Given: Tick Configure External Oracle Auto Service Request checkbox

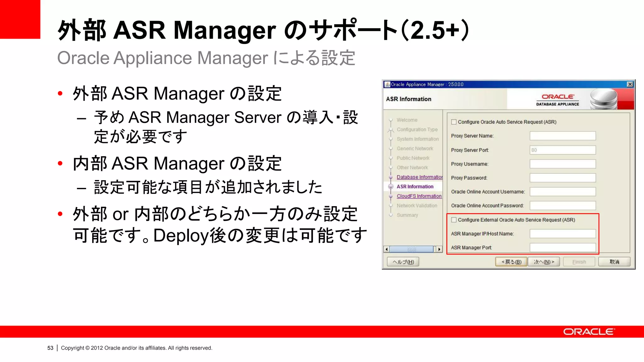Looking at the screenshot, I should (x=454, y=220).
